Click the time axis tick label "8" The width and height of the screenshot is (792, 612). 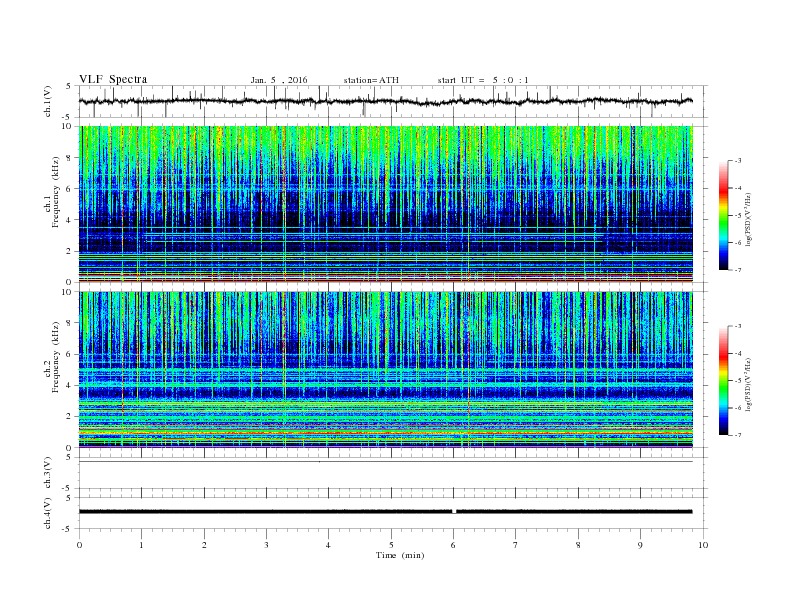click(578, 545)
